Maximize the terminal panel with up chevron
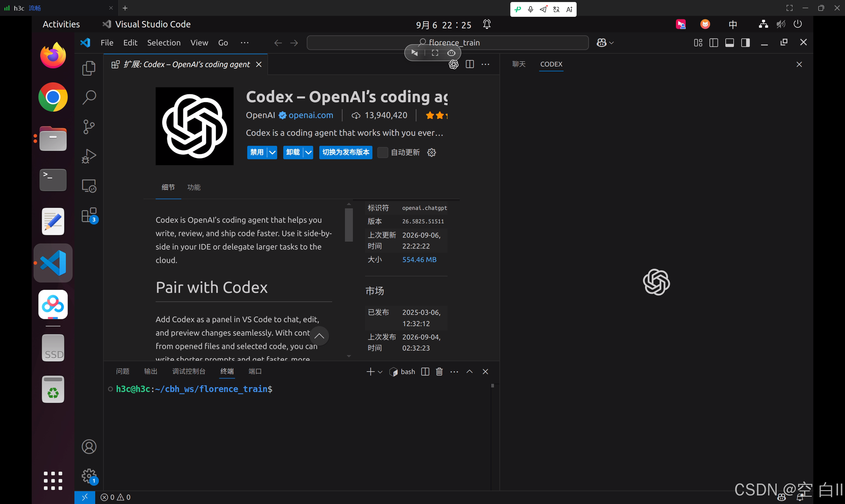 point(470,371)
